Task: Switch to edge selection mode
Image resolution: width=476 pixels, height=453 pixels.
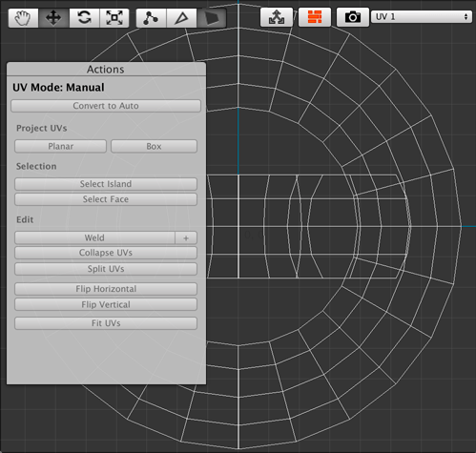Action: (181, 18)
